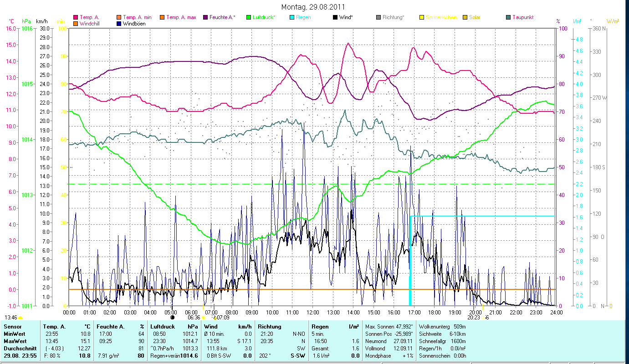Click the Max. Sonnen 47,992° entry
629x364 pixels.
pyautogui.click(x=389, y=327)
